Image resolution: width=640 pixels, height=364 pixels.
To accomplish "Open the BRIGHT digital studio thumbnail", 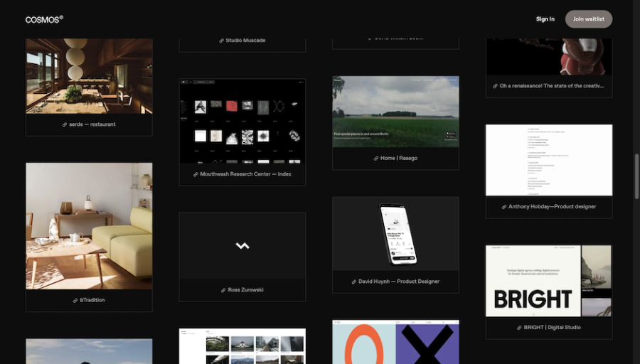I will pyautogui.click(x=549, y=281).
